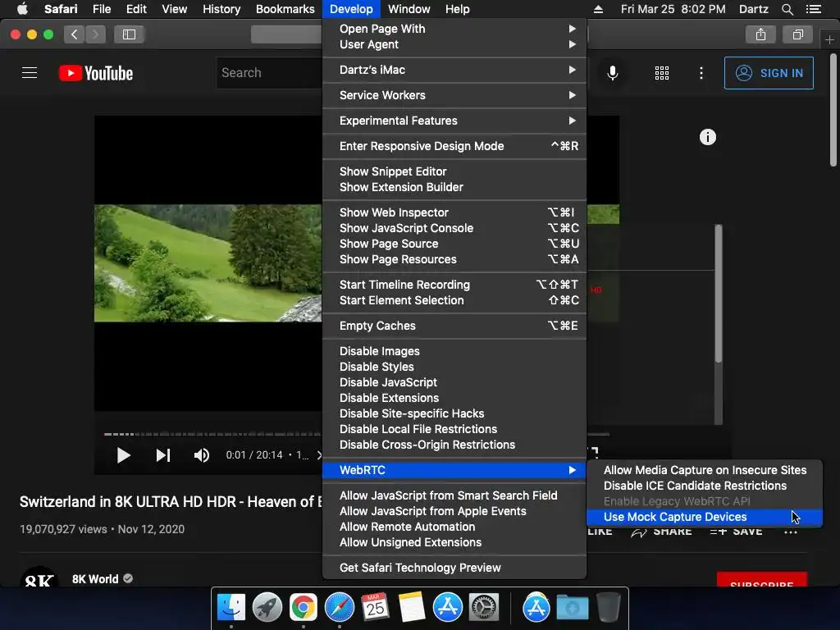Click the date and time in menu bar

673,9
